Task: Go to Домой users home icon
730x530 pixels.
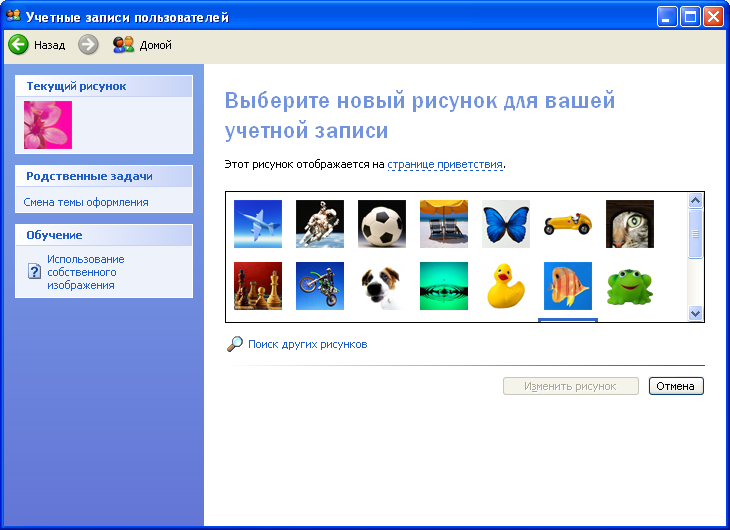Action: [123, 45]
